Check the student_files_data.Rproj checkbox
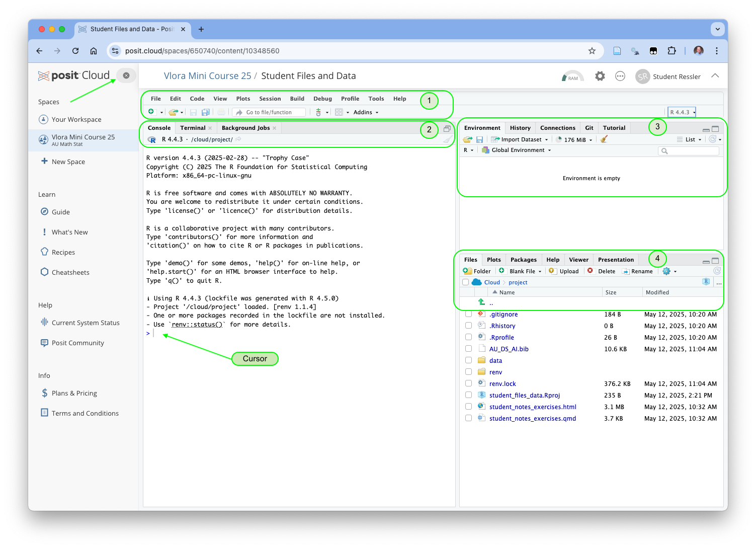 [x=468, y=395]
